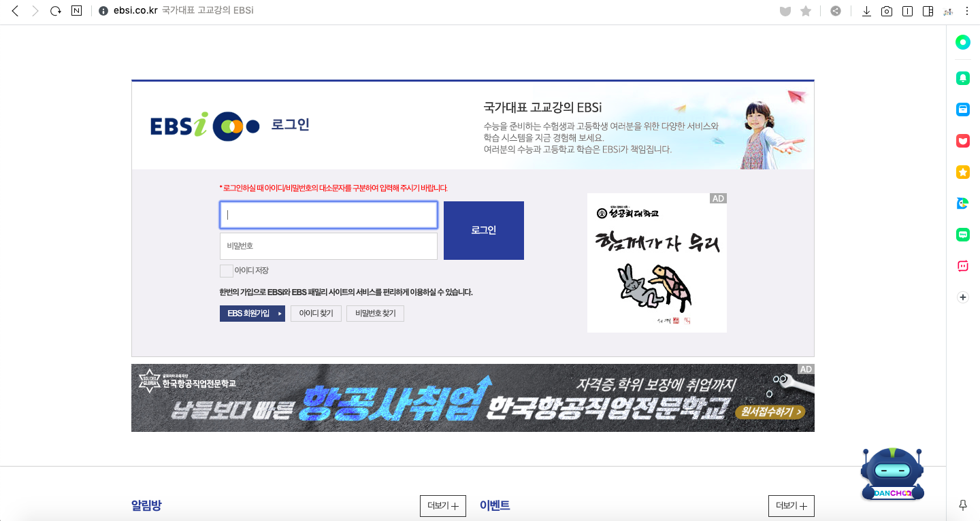Bookmark this page with the star icon

[x=806, y=11]
